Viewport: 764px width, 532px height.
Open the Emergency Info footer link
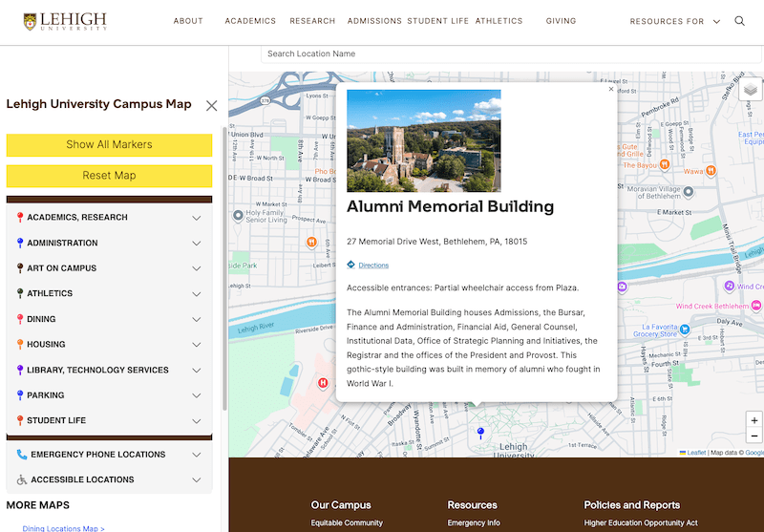point(474,522)
